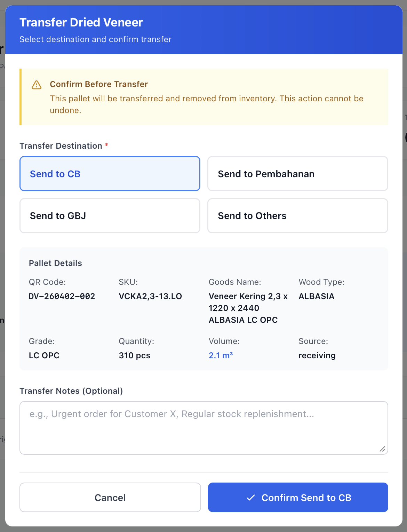
Task: Click the Goods Name Veneer Kering text
Action: pos(248,308)
